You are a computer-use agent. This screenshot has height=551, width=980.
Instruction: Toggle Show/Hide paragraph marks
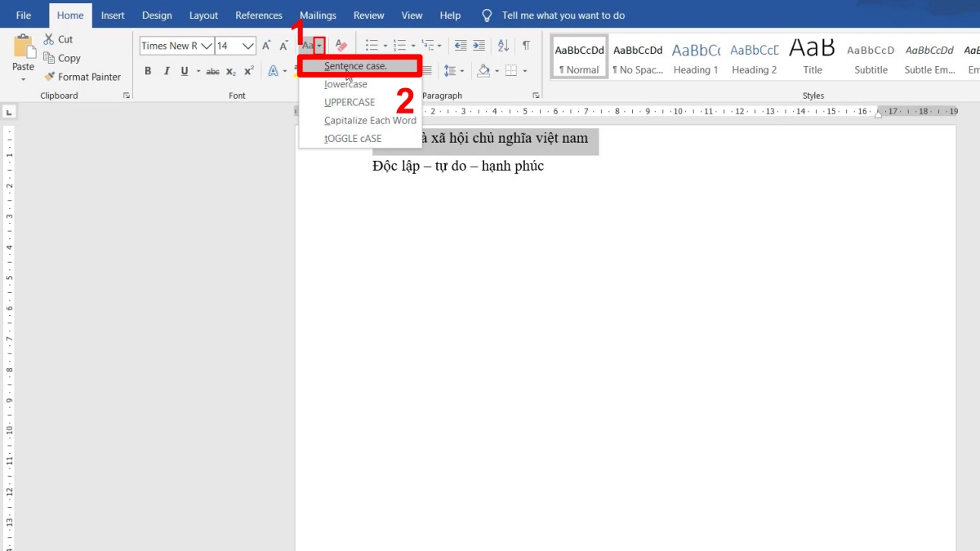[x=527, y=46]
